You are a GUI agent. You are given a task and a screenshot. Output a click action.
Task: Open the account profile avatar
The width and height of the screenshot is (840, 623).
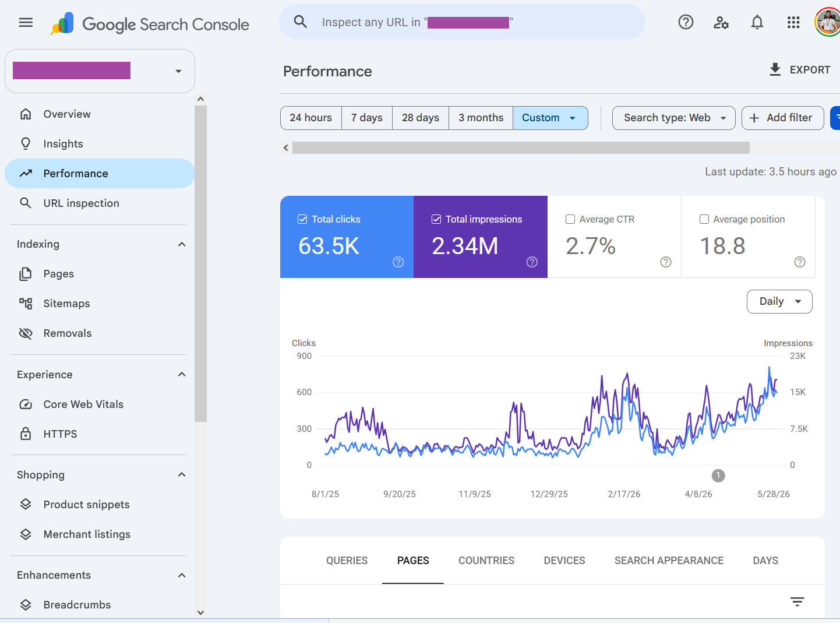(x=828, y=22)
